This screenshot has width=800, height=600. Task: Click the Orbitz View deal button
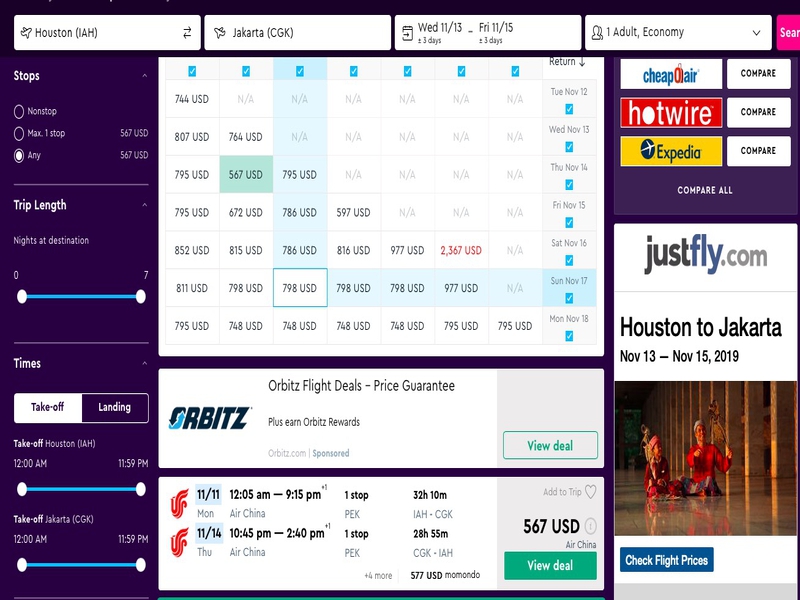tap(550, 445)
